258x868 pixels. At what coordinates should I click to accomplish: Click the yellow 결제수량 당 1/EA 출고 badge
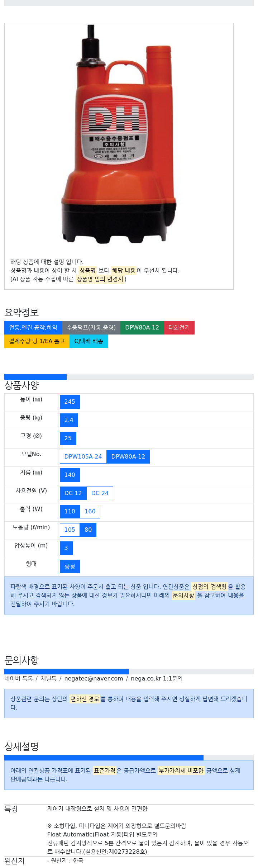pos(37,341)
